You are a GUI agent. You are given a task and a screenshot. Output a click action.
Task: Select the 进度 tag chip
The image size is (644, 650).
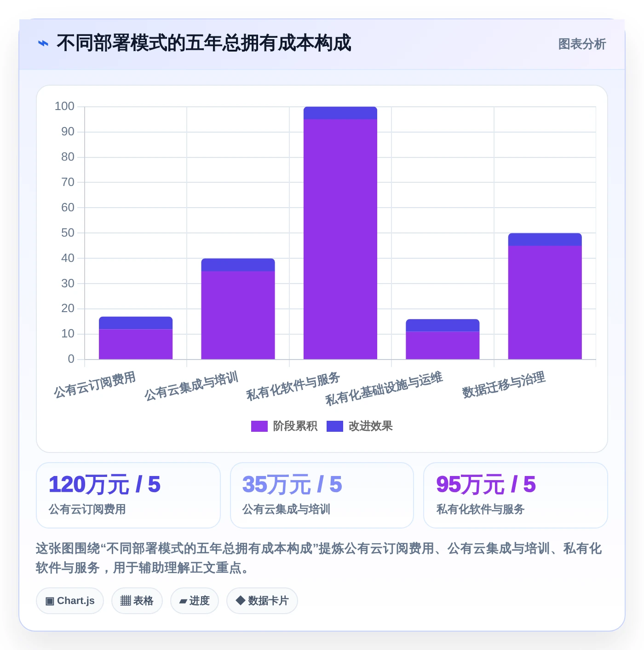pos(195,601)
